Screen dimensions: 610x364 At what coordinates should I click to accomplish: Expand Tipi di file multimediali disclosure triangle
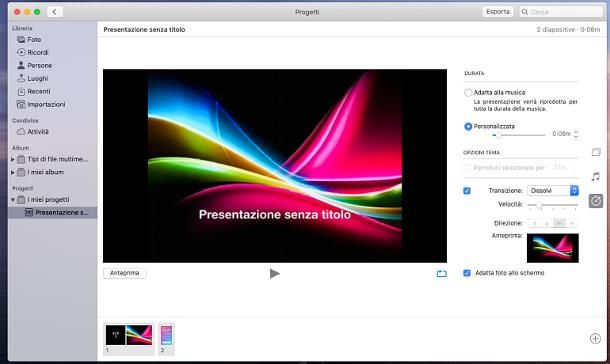point(13,159)
